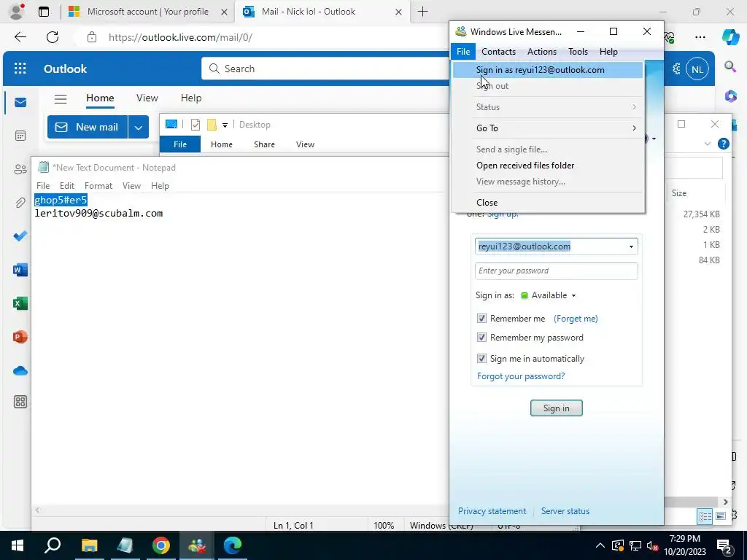Screen dimensions: 747x560
Task: Open Outlook settings gear
Action: tap(676, 69)
